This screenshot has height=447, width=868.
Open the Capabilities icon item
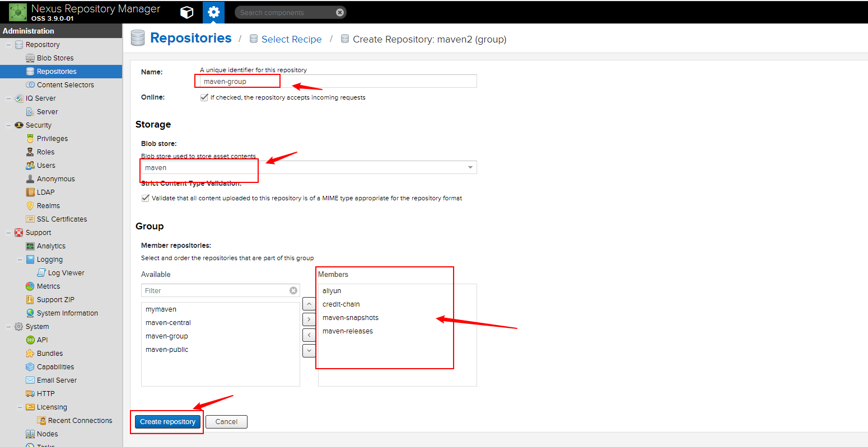30,367
